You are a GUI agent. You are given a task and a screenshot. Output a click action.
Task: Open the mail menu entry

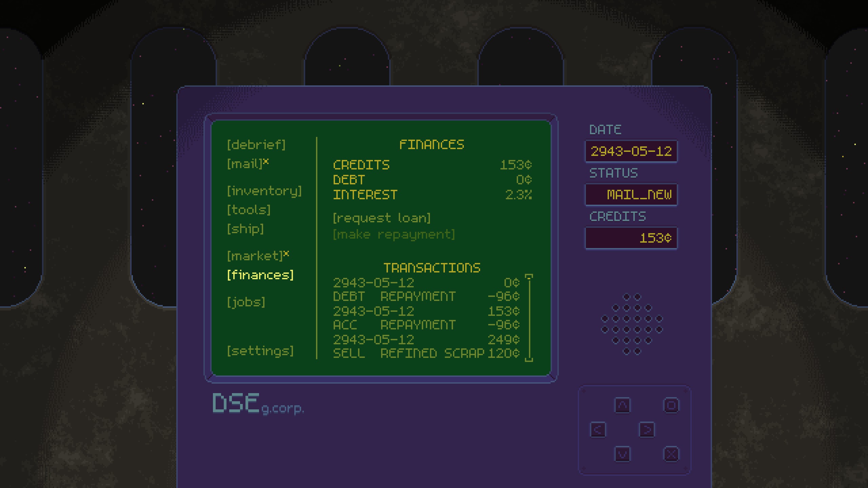[245, 164]
